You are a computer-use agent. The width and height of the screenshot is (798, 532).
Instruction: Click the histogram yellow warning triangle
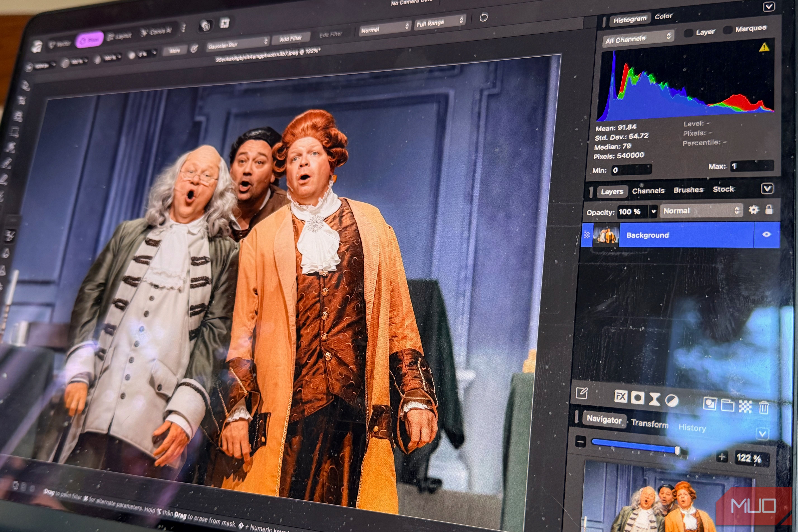point(764,47)
